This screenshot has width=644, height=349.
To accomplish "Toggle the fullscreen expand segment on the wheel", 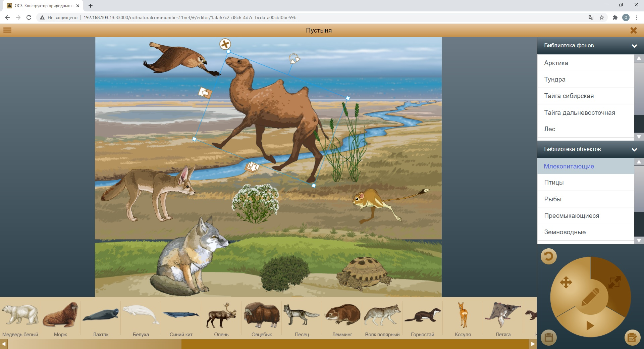I will 614,282.
